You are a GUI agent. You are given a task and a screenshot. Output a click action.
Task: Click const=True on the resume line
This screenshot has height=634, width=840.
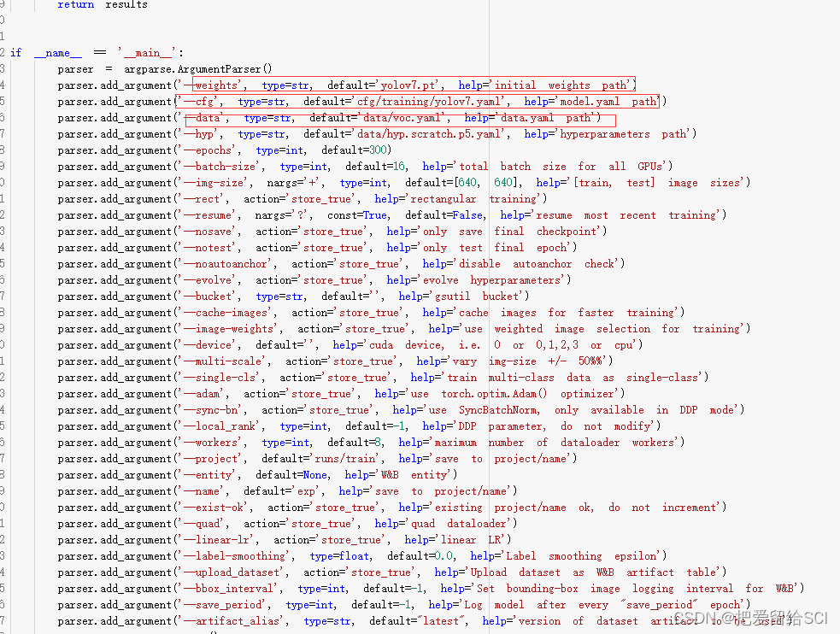[357, 215]
